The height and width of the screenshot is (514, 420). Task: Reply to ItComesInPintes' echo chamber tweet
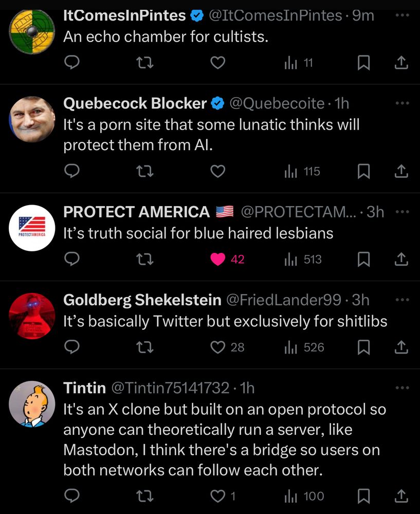tap(72, 62)
